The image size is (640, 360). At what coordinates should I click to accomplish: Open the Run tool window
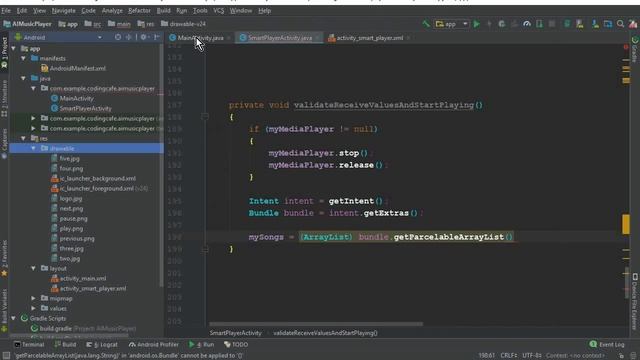tap(201, 344)
